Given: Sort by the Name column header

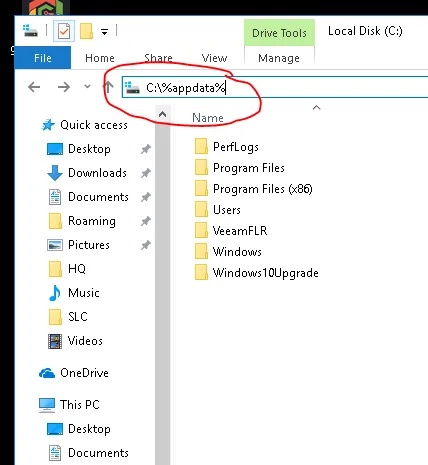Looking at the screenshot, I should (208, 118).
